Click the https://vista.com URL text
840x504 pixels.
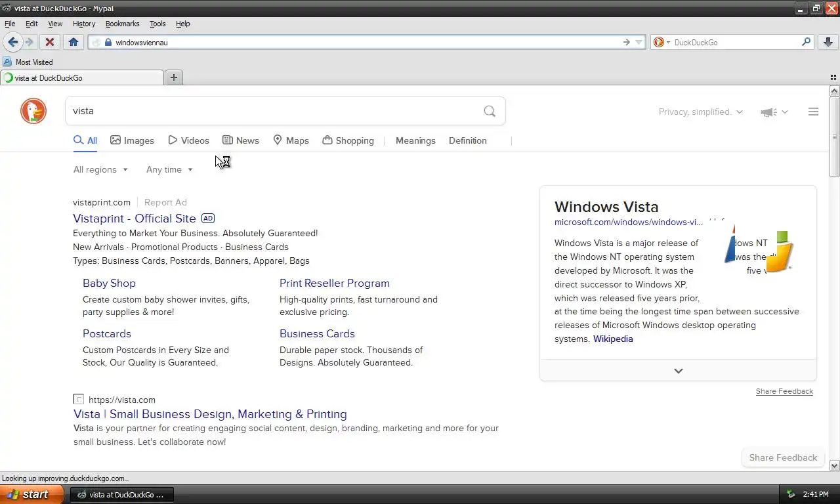click(122, 400)
